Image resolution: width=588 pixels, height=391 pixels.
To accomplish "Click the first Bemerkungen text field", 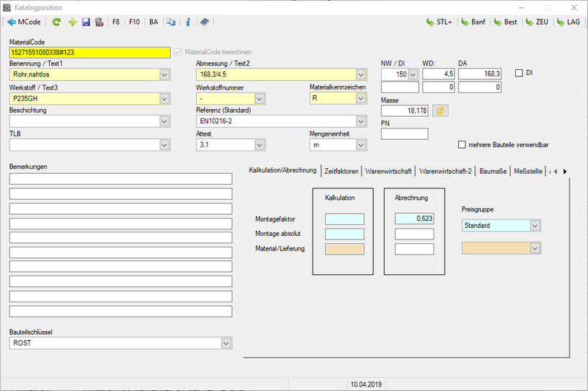I will pyautogui.click(x=120, y=179).
